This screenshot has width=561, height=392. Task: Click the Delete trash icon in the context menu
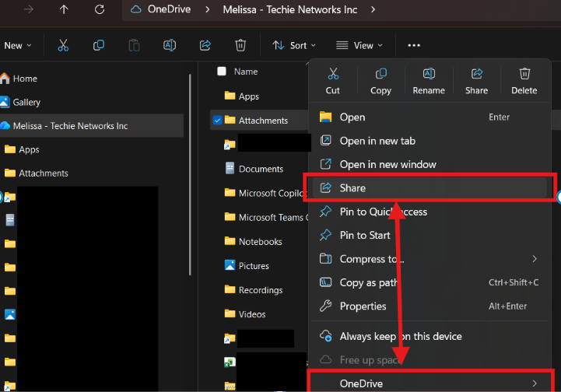(x=524, y=74)
